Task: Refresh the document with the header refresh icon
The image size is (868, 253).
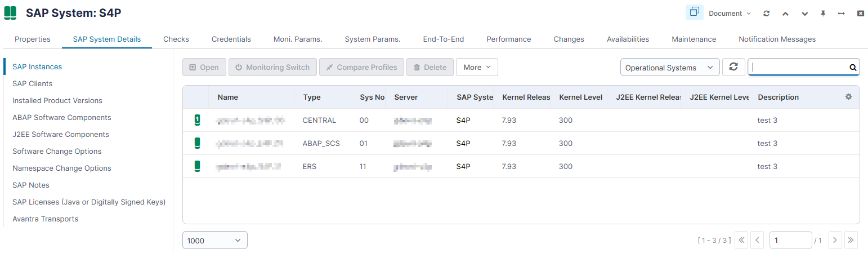Action: pyautogui.click(x=766, y=13)
